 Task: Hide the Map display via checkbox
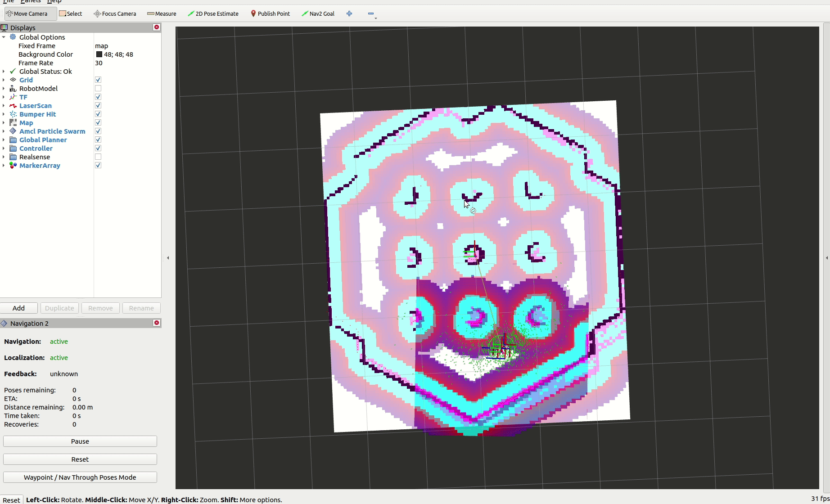pyautogui.click(x=98, y=122)
